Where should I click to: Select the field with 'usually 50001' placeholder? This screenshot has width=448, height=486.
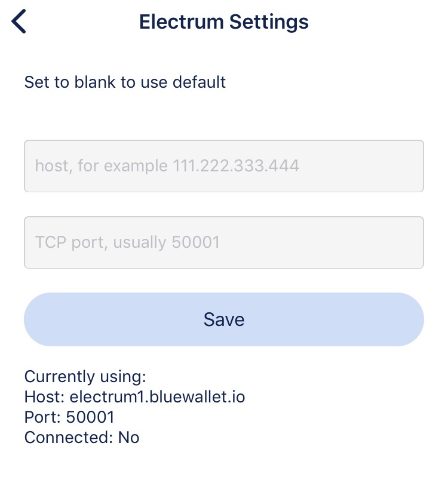pyautogui.click(x=223, y=242)
